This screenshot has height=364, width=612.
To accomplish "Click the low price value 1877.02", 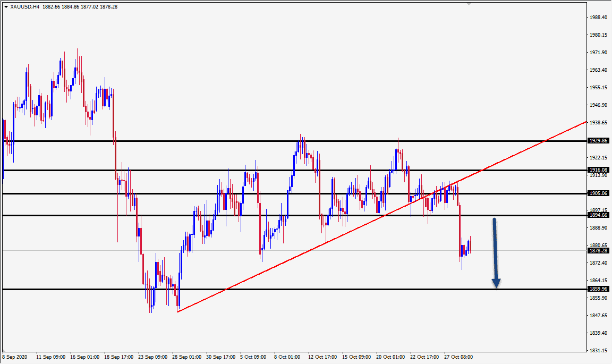I will 89,6.
